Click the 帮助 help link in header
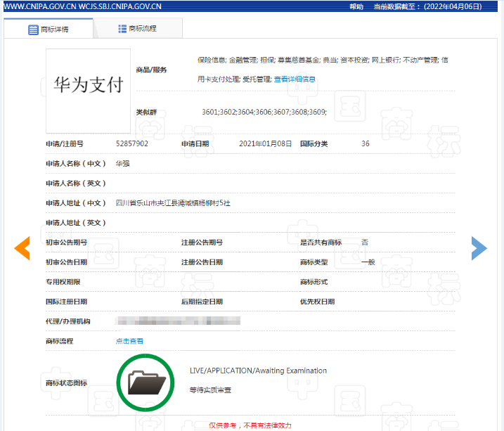Image resolution: width=504 pixels, height=431 pixels. 356,6
